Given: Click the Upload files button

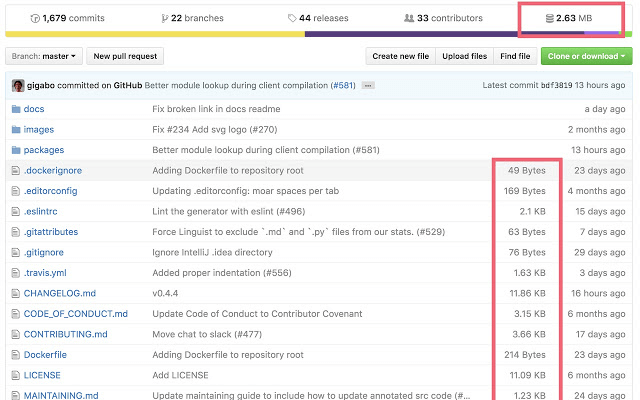Looking at the screenshot, I should [464, 56].
